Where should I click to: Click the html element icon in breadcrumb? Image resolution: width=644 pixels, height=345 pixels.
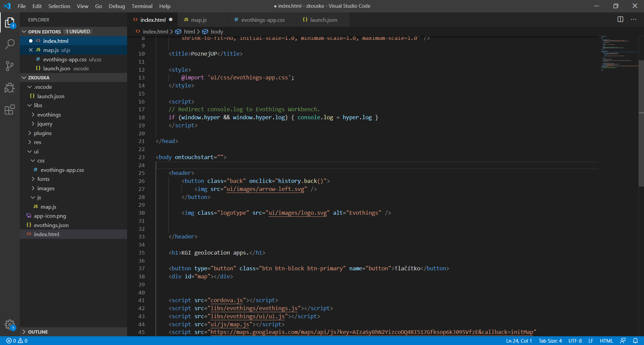pyautogui.click(x=178, y=31)
